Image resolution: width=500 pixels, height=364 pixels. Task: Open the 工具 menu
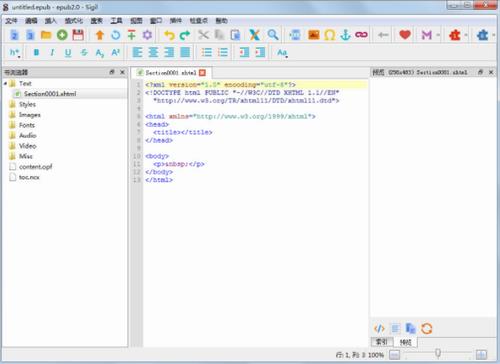pos(116,21)
